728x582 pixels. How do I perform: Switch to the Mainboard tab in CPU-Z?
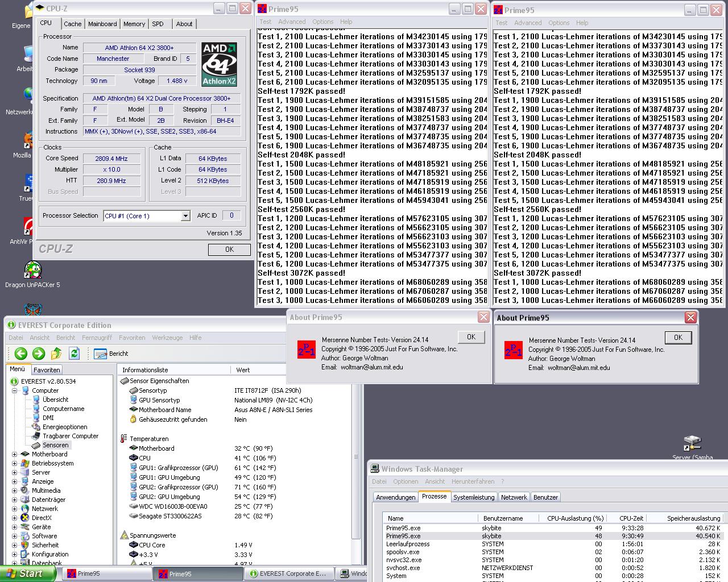(x=102, y=24)
